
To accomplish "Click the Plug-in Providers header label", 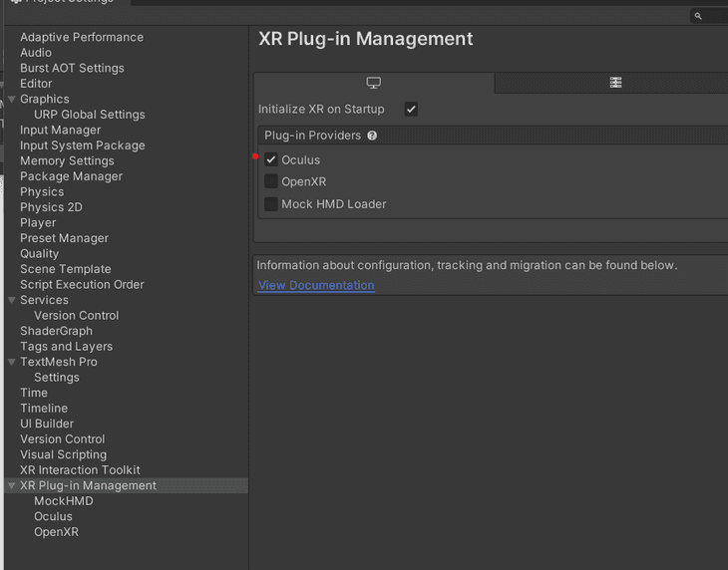I will [x=312, y=136].
